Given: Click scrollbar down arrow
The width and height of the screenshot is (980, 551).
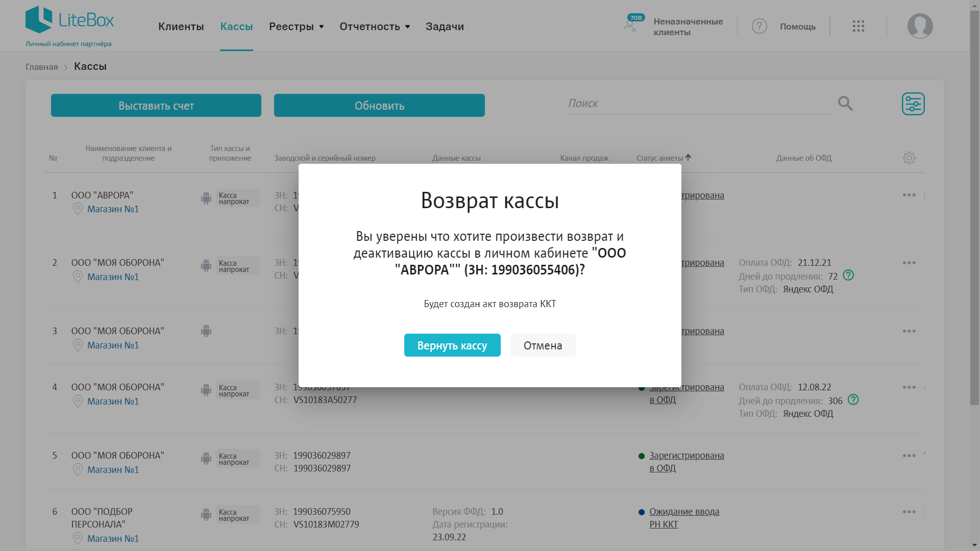Looking at the screenshot, I should (975, 545).
